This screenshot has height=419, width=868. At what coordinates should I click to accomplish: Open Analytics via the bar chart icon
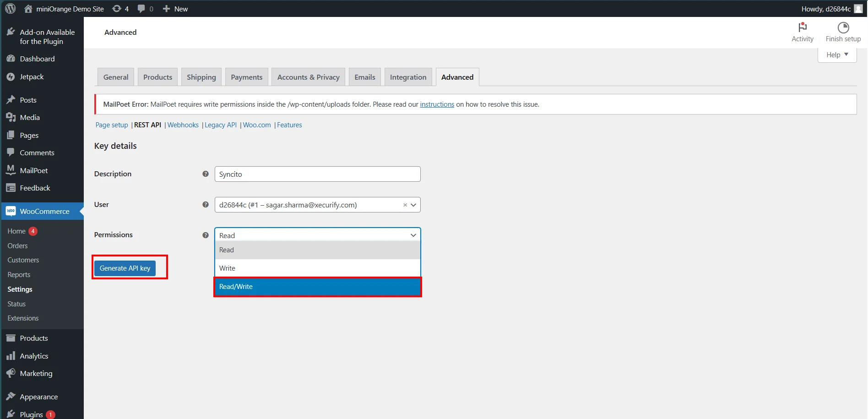click(x=11, y=356)
